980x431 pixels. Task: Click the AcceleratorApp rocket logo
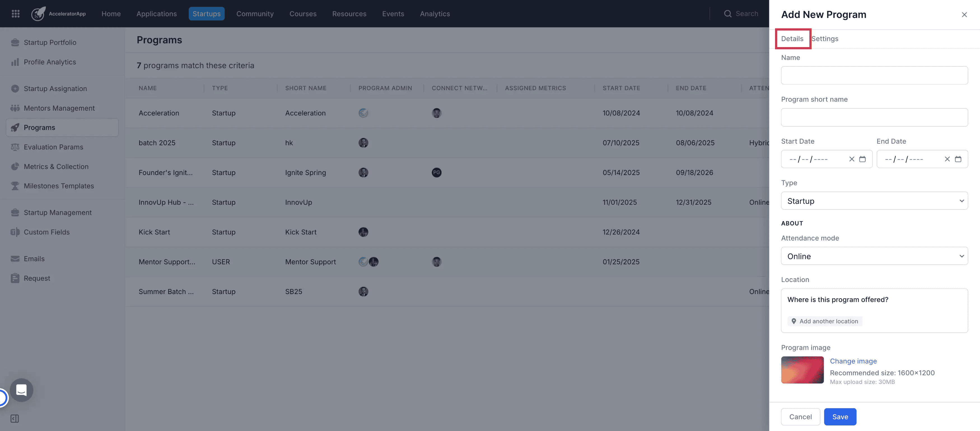pyautogui.click(x=38, y=14)
